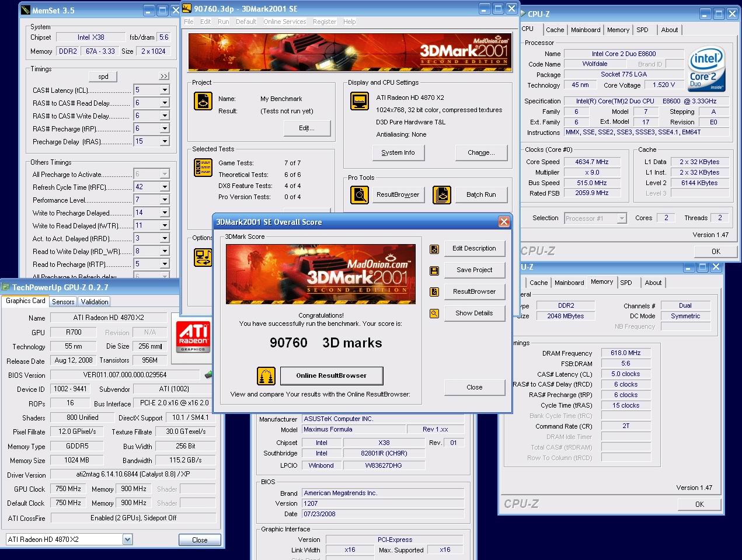This screenshot has height=560, width=742.
Task: Click the Close button in score dialog
Action: (x=475, y=387)
